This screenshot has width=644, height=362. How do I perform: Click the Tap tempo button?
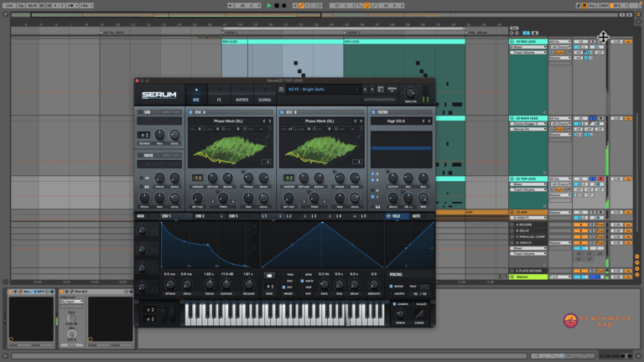pyautogui.click(x=21, y=6)
